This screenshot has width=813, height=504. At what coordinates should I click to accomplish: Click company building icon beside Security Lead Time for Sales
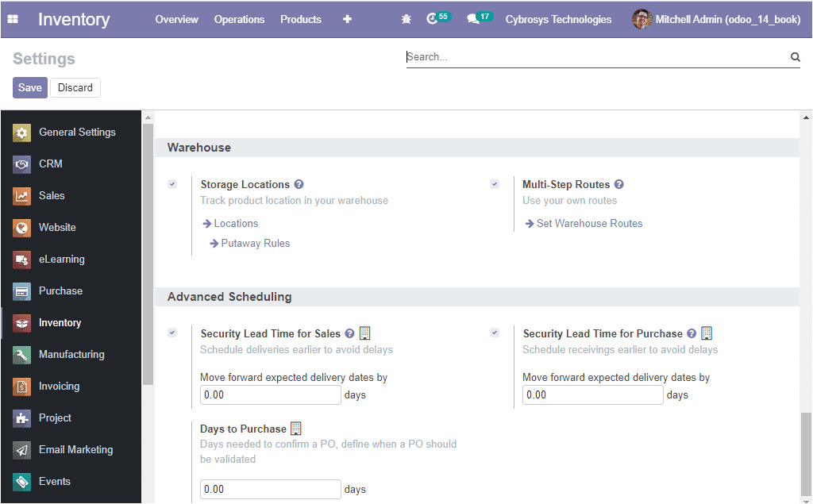coord(365,333)
